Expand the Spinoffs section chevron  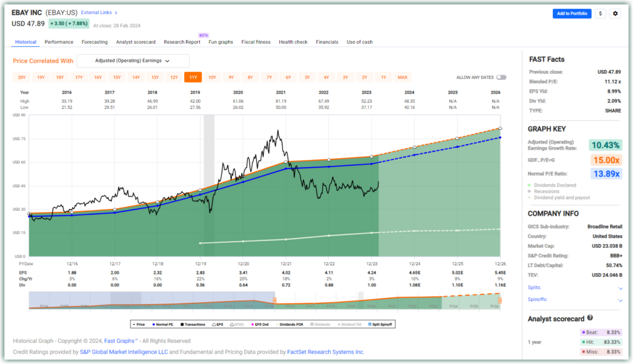(x=620, y=300)
